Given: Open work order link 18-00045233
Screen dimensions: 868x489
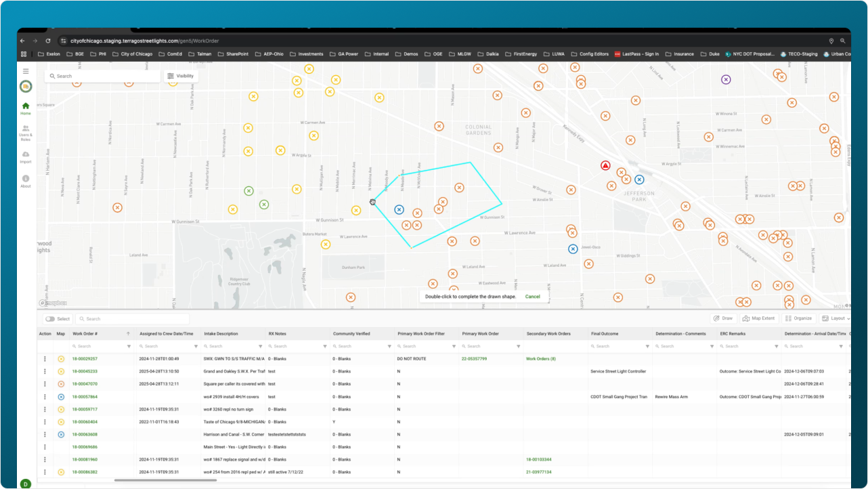Looking at the screenshot, I should point(85,371).
